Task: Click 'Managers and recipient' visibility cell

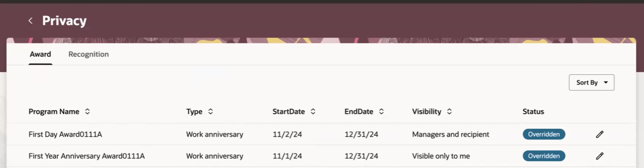Action: point(451,135)
